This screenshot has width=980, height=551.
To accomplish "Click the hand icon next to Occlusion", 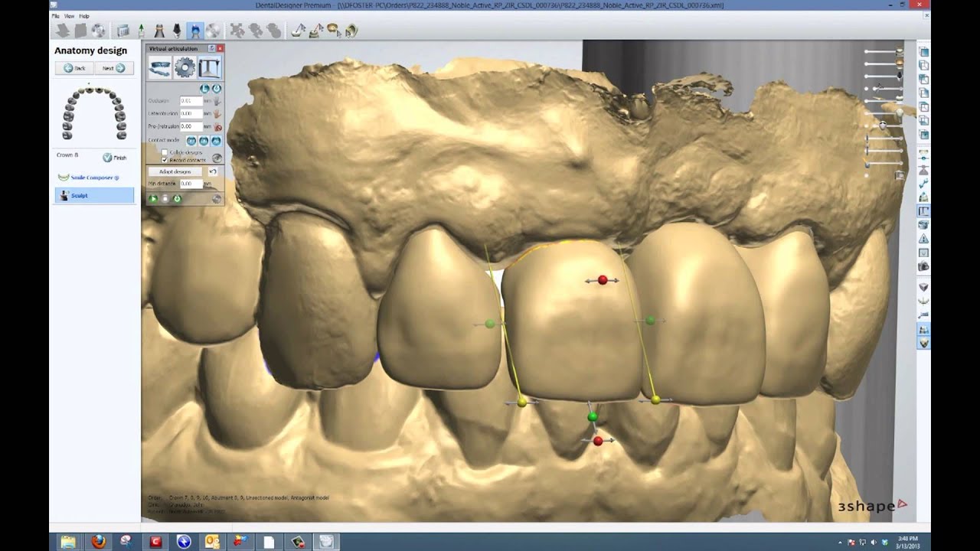I will click(217, 101).
